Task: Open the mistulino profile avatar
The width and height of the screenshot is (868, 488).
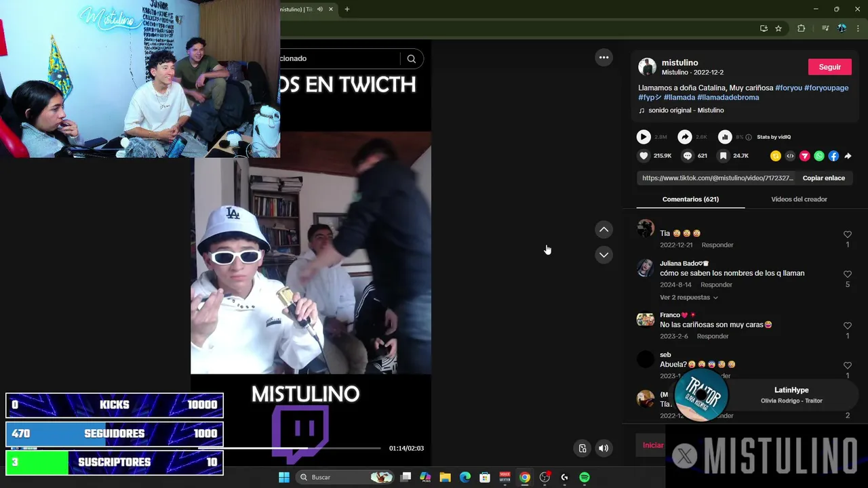Action: tap(648, 66)
